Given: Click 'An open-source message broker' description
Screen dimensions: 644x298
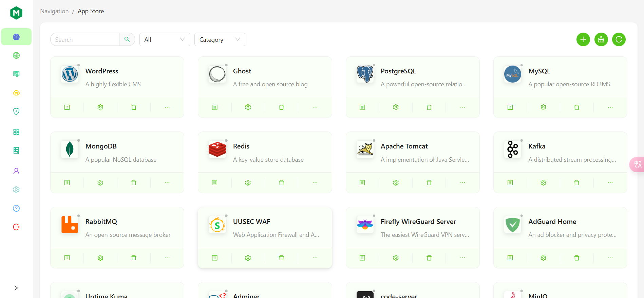Looking at the screenshot, I should click(128, 235).
